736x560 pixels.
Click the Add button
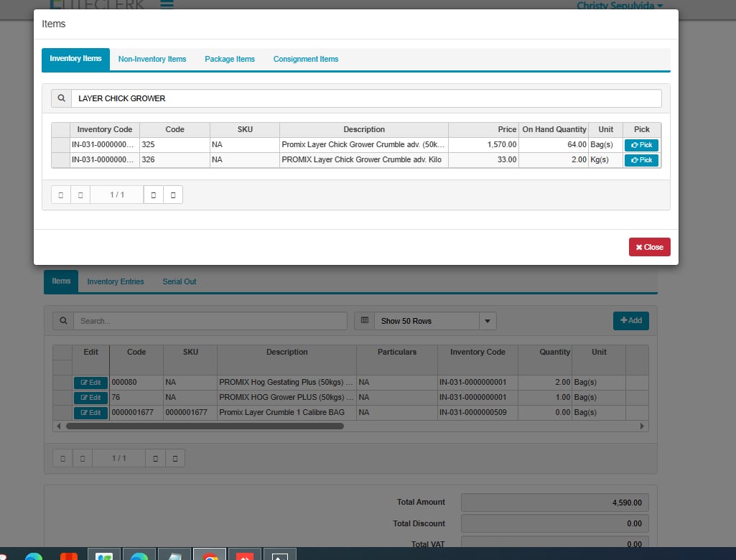[630, 320]
